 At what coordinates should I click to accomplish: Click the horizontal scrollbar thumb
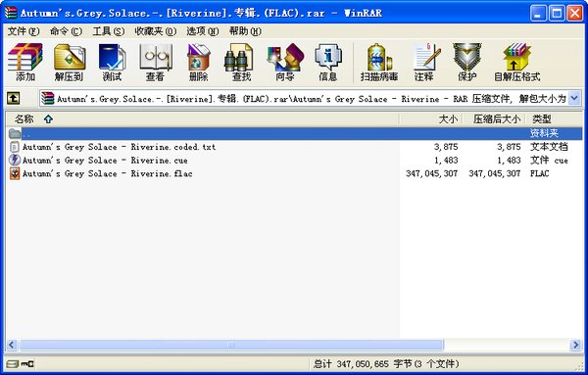[231, 345]
